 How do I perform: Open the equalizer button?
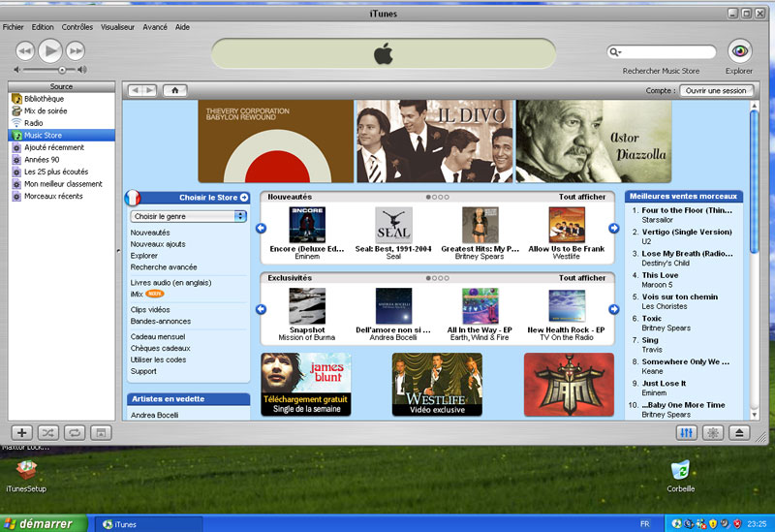click(687, 433)
